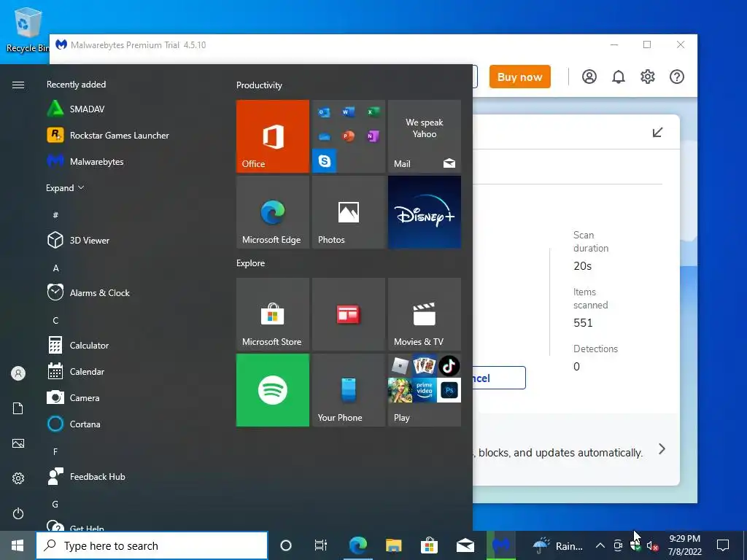Open the Action Center notifications icon
747x560 pixels.
point(723,545)
